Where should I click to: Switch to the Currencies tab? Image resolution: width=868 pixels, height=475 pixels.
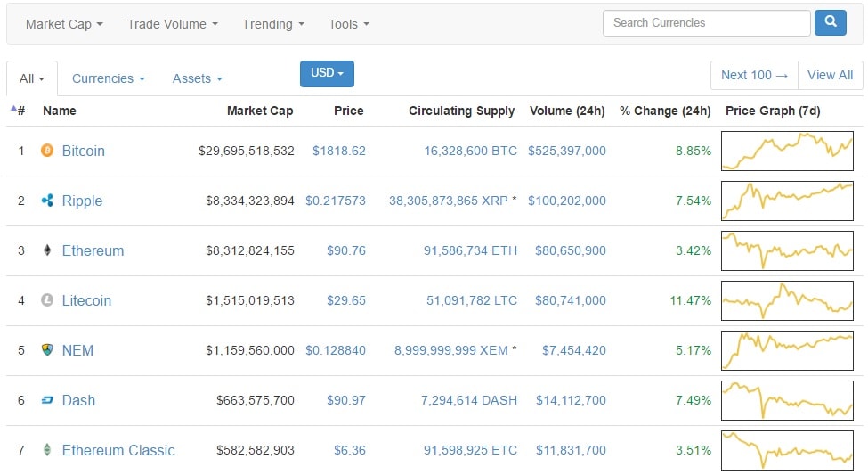click(108, 78)
